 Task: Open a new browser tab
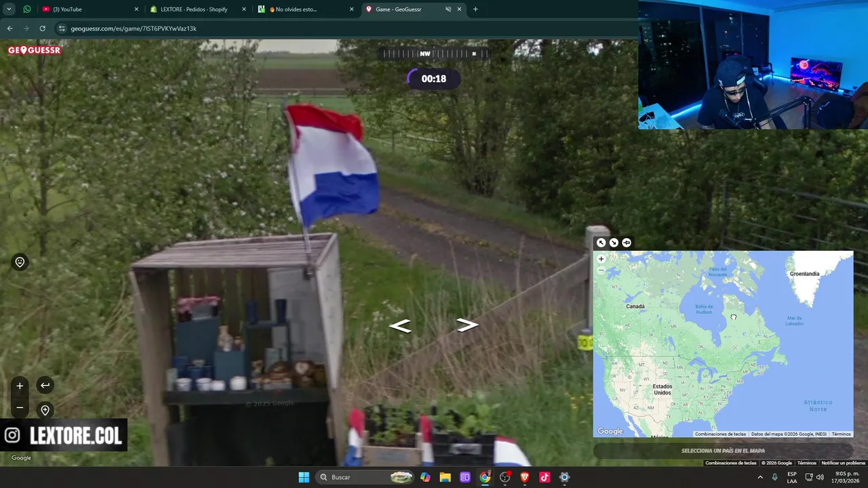click(475, 9)
